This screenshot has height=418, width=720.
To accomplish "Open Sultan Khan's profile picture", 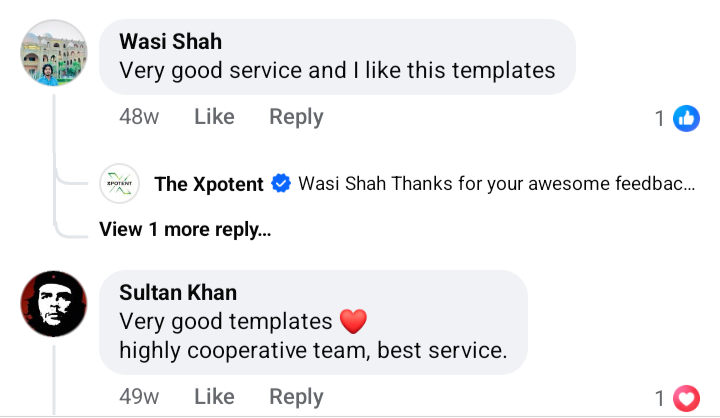I will click(x=53, y=304).
